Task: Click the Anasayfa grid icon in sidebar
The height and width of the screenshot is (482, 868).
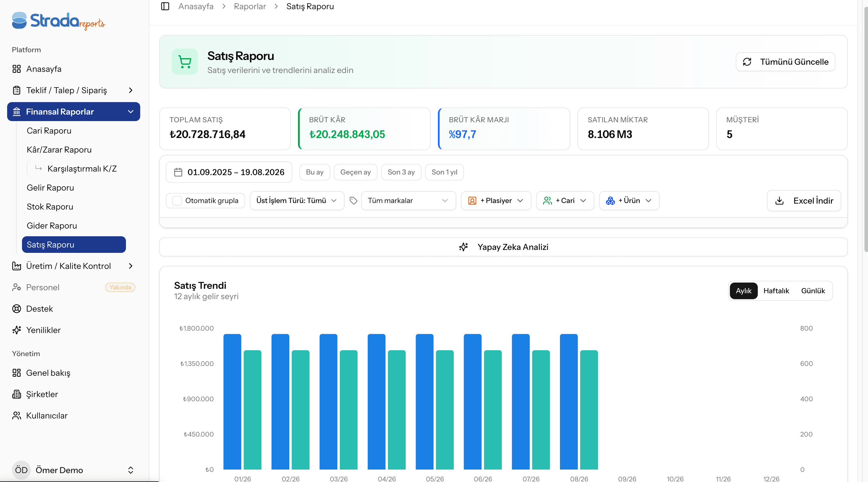Action: [17, 69]
